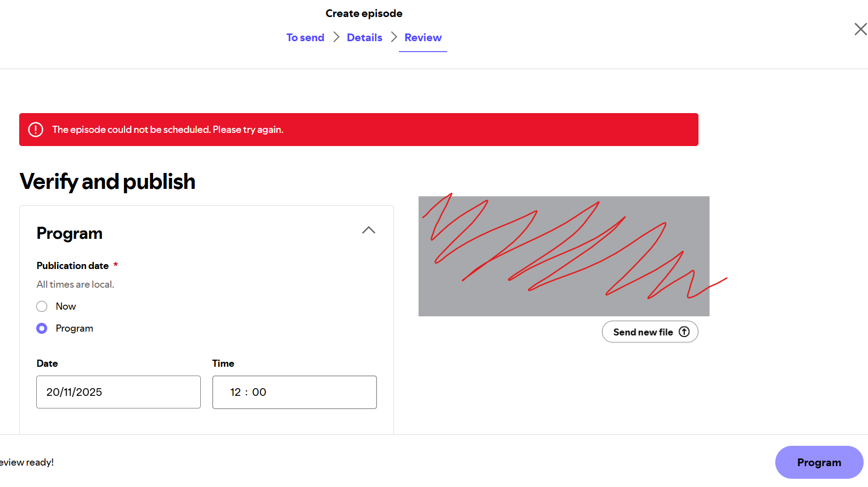
Task: Click the Time input field
Action: (x=295, y=392)
